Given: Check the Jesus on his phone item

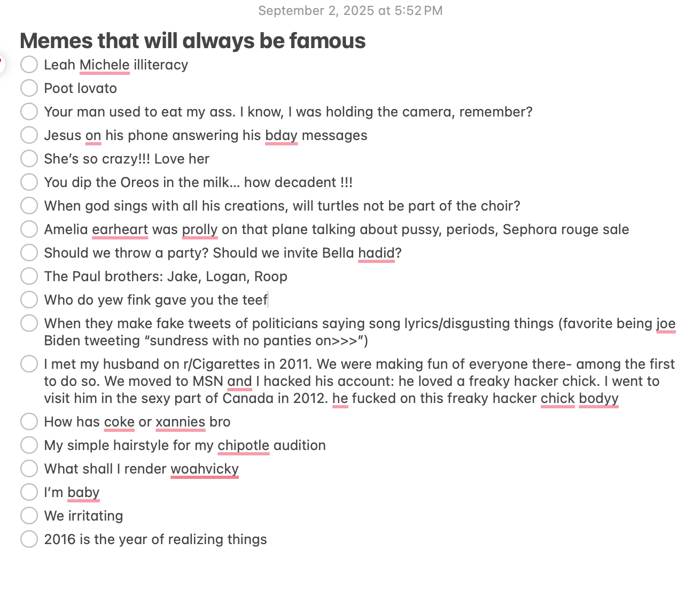Looking at the screenshot, I should point(29,135).
